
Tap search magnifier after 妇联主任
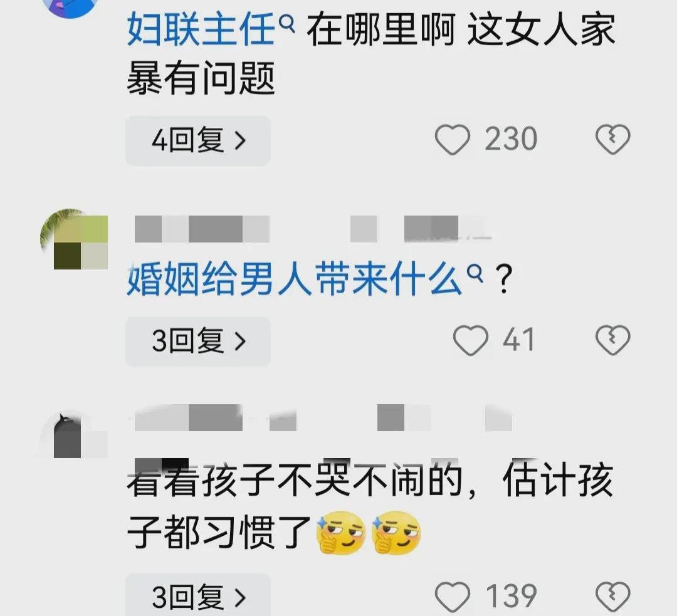287,25
